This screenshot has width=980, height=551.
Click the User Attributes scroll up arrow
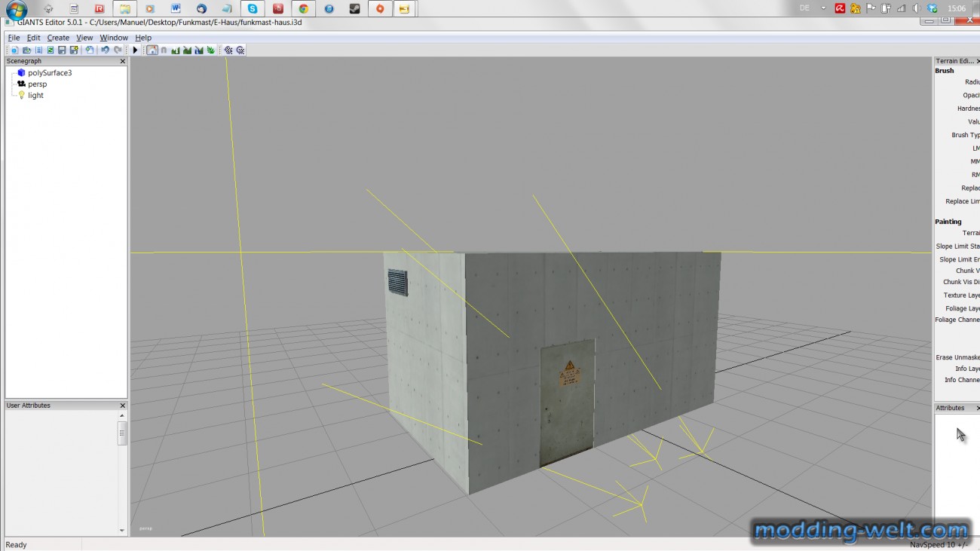click(x=122, y=416)
